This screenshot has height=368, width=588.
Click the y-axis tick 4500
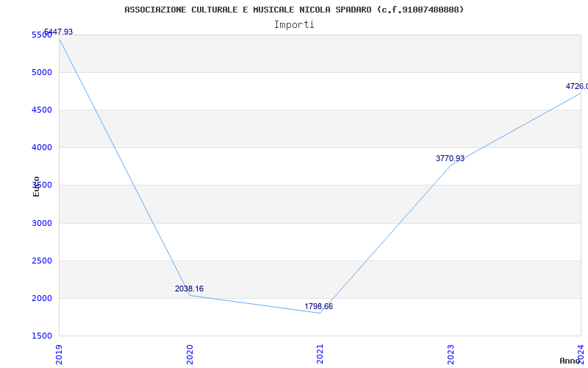[x=42, y=110]
